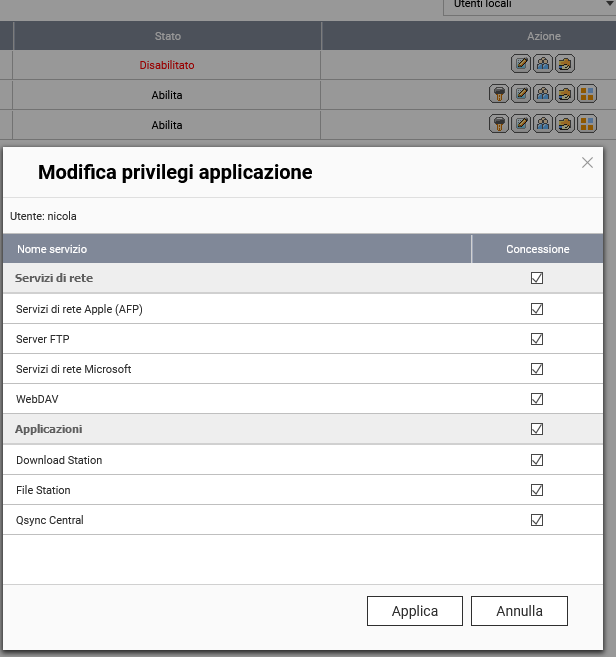
Task: Click the edit account pencil icon in the last Abilita row
Action: 521,124
